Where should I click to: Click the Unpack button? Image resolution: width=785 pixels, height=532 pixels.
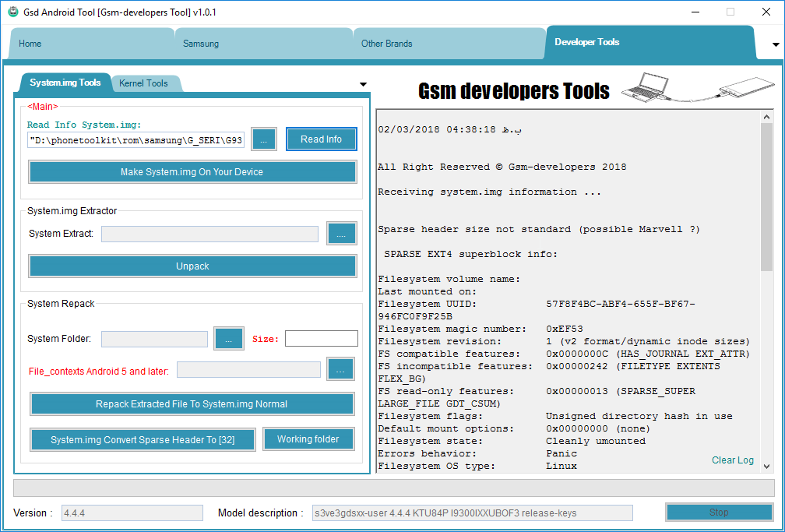click(192, 266)
